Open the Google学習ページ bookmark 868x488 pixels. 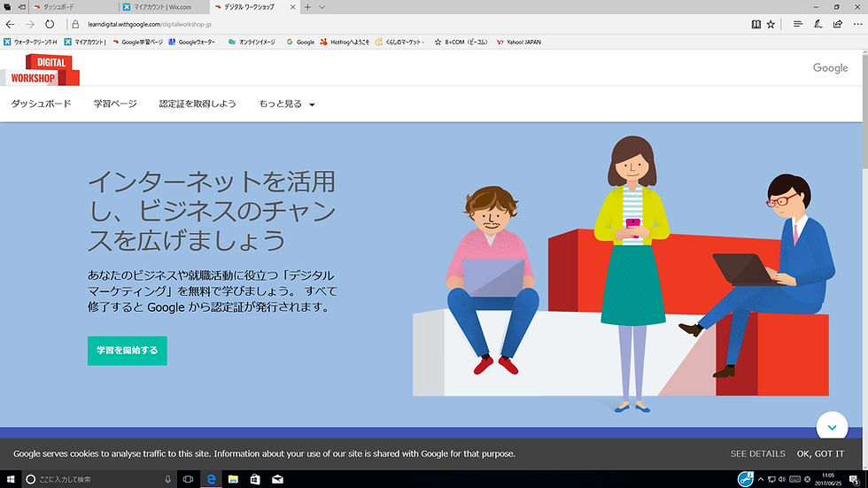pyautogui.click(x=138, y=42)
